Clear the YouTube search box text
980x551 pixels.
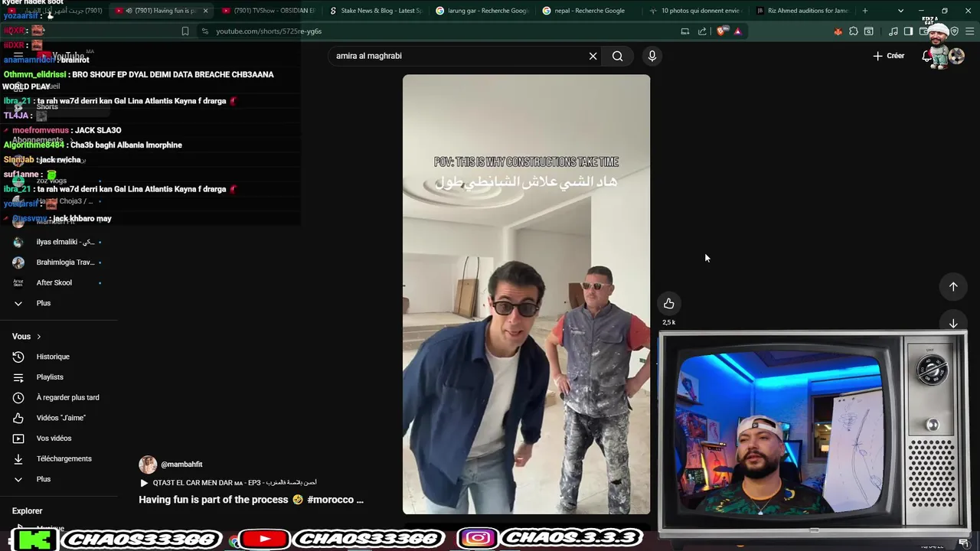coord(593,56)
